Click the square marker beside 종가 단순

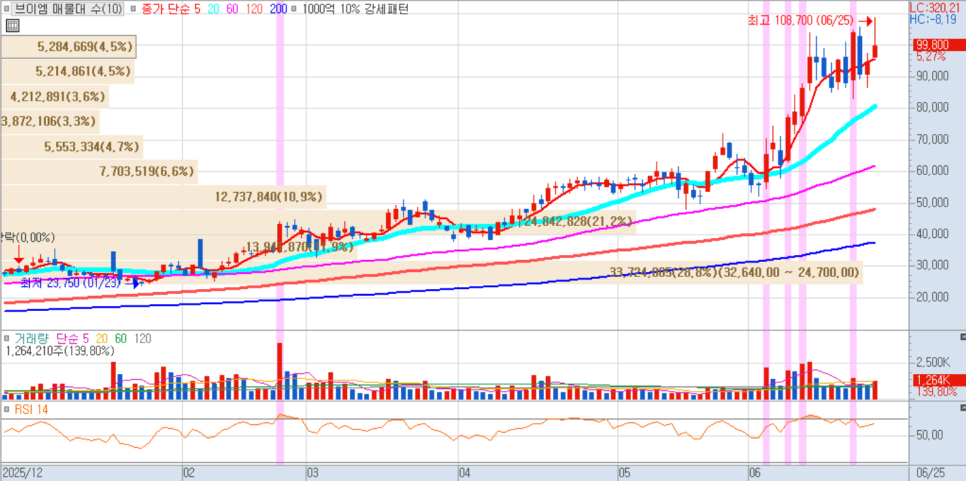[x=131, y=9]
